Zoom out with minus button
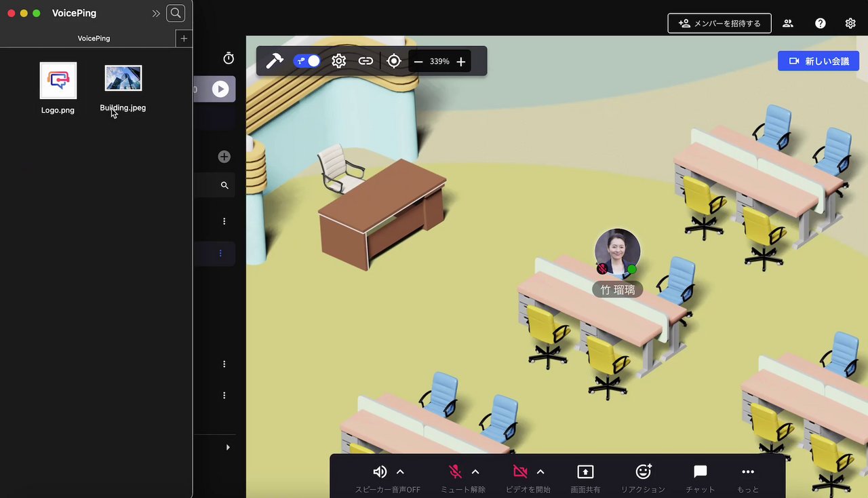This screenshot has width=868, height=498. coord(418,62)
